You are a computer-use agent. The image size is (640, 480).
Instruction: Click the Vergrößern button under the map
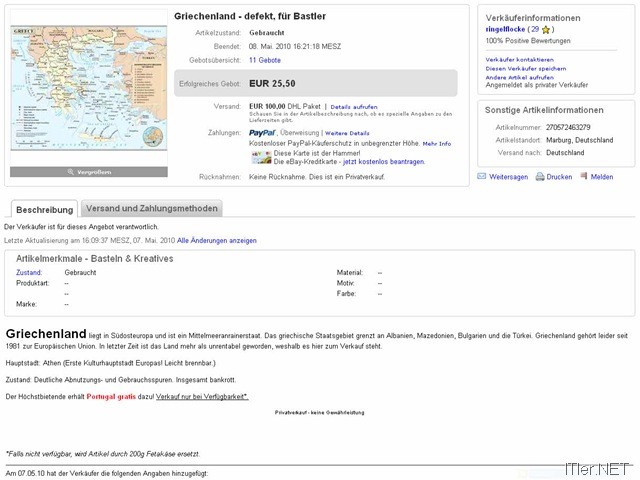pos(89,172)
